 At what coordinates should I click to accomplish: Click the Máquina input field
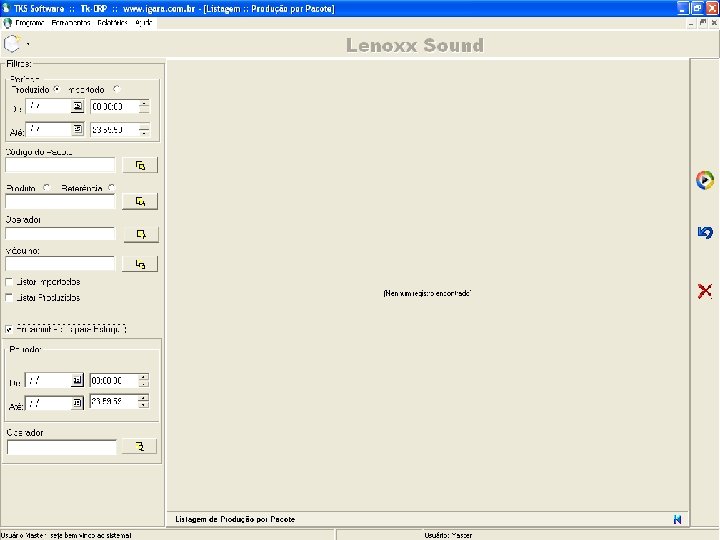[60, 264]
